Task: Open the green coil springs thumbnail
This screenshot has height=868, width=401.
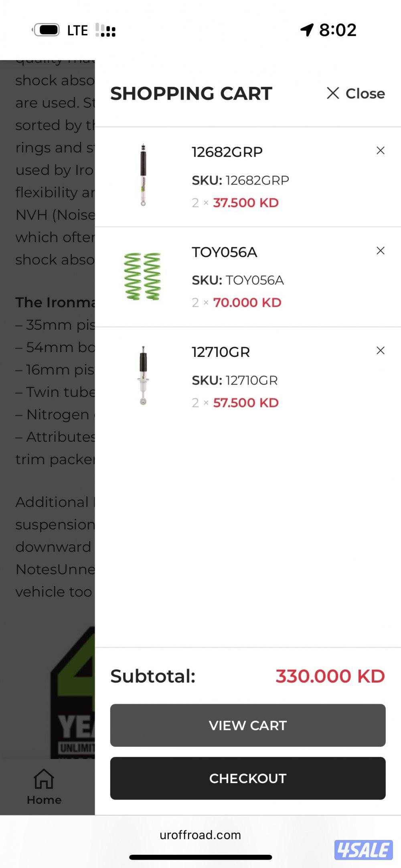Action: (142, 276)
